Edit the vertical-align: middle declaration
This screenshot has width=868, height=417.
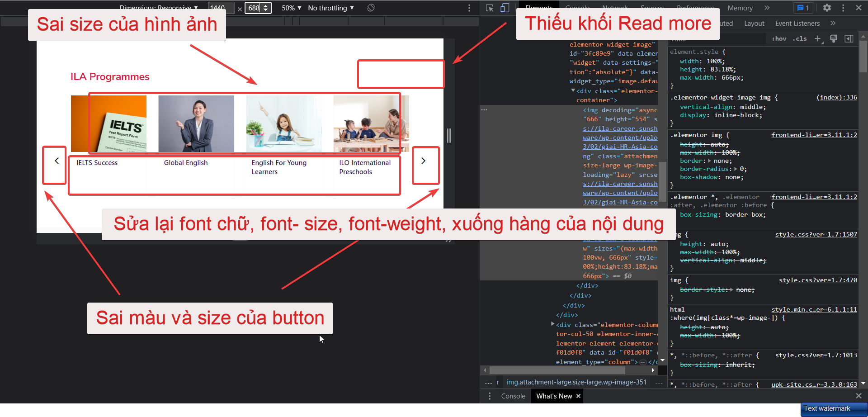click(x=722, y=107)
